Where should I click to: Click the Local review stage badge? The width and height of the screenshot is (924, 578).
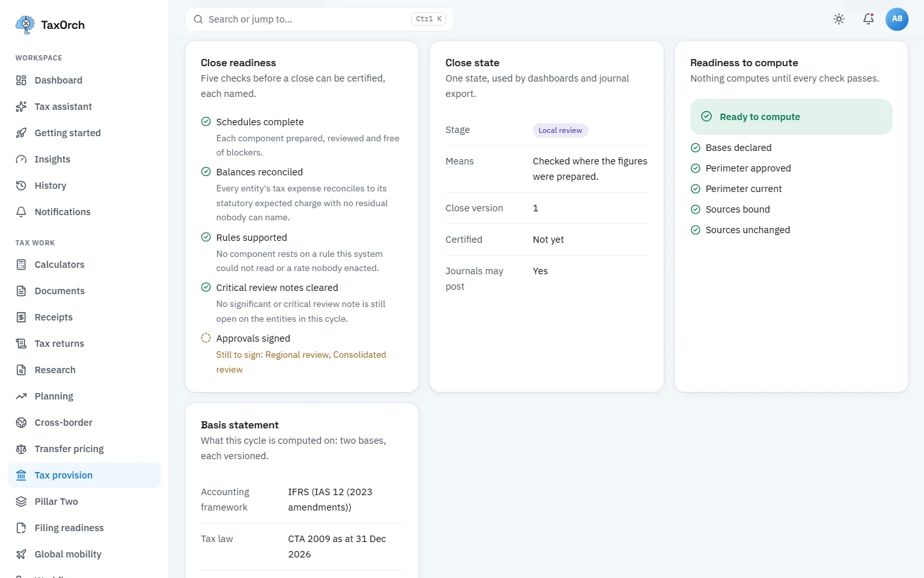[560, 130]
